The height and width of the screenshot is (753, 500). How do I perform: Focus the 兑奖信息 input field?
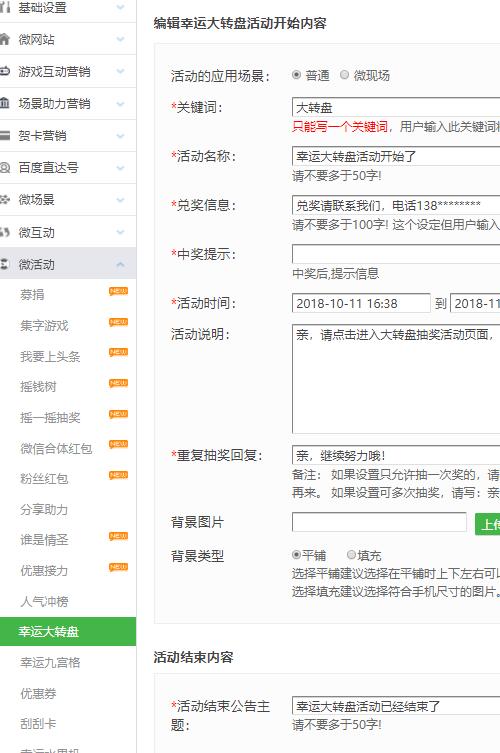coord(396,205)
